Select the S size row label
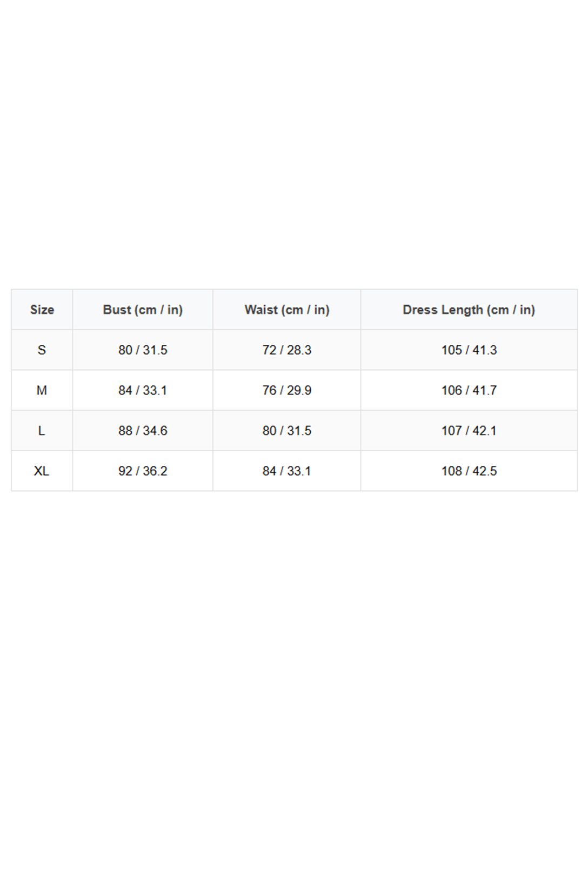 42,350
